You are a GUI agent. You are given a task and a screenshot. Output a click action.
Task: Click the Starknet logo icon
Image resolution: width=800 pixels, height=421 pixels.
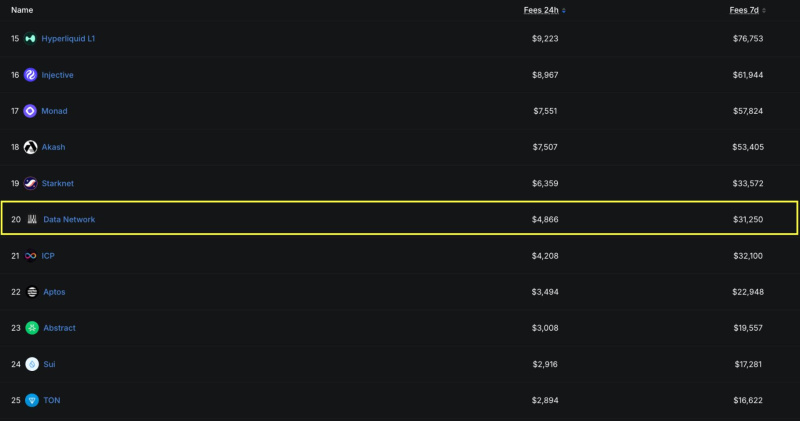30,183
